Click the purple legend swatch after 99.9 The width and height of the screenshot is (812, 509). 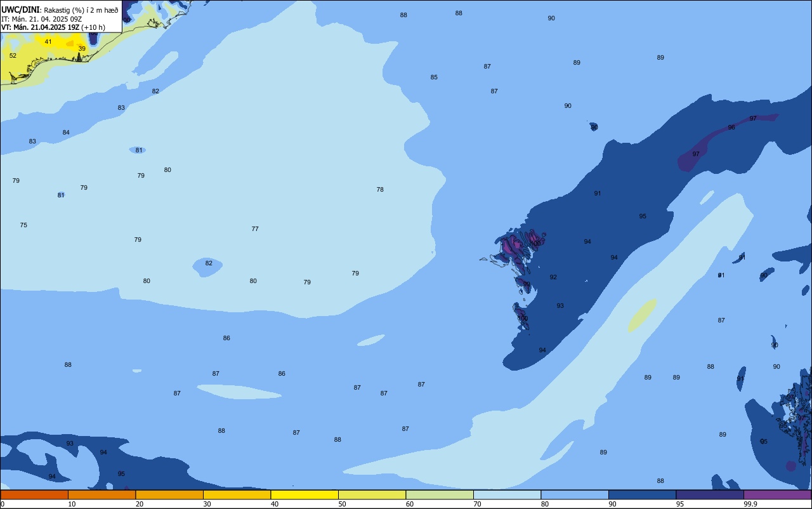[x=777, y=494]
